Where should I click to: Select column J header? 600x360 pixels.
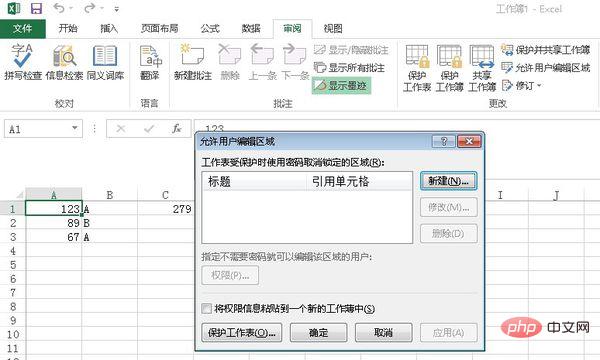(x=556, y=195)
